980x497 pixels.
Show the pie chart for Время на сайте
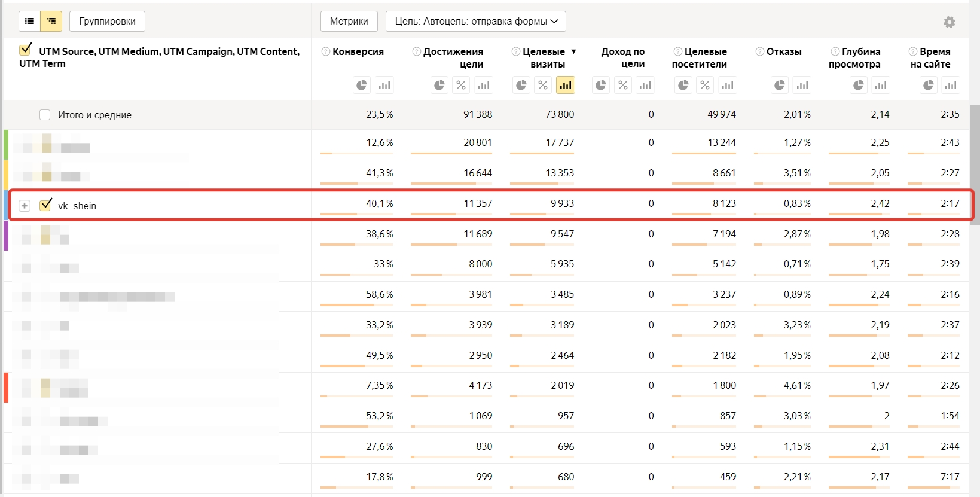[x=928, y=86]
